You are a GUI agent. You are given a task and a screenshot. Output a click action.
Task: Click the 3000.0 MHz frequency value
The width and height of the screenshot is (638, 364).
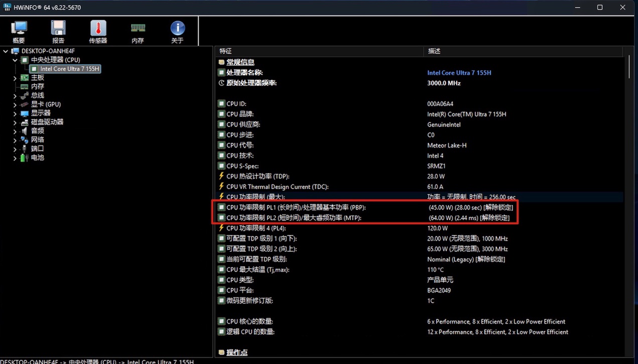(x=444, y=83)
